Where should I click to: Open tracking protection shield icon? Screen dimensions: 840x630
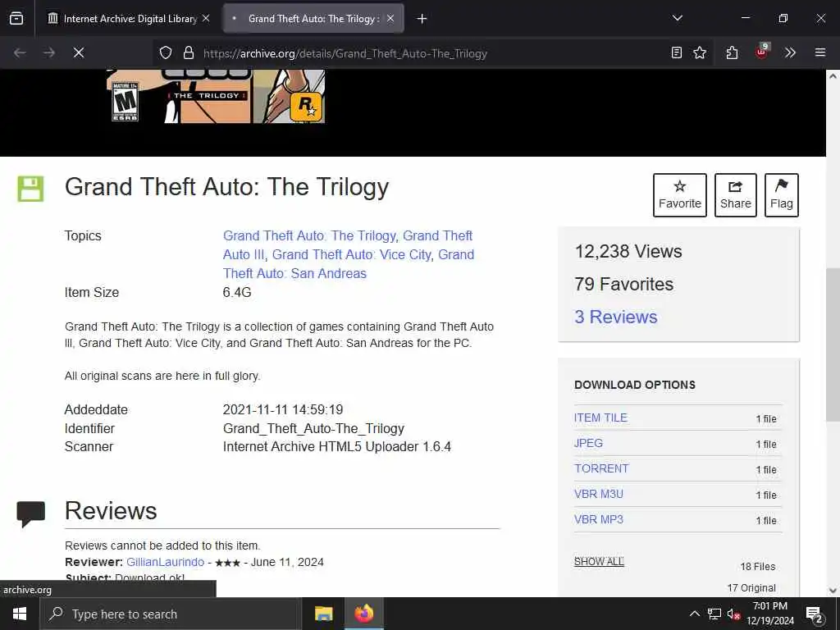[x=166, y=52]
